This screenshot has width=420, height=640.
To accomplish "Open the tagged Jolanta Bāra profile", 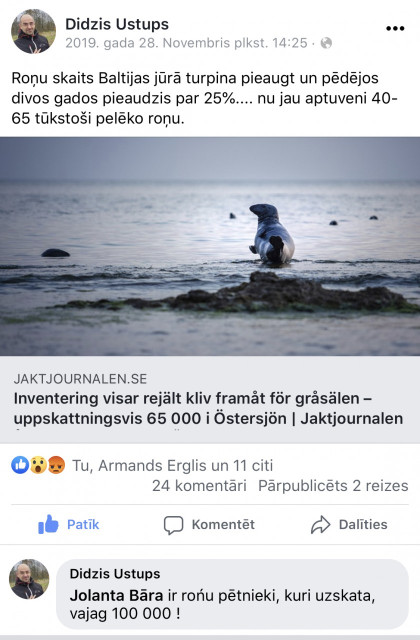I will [116, 595].
